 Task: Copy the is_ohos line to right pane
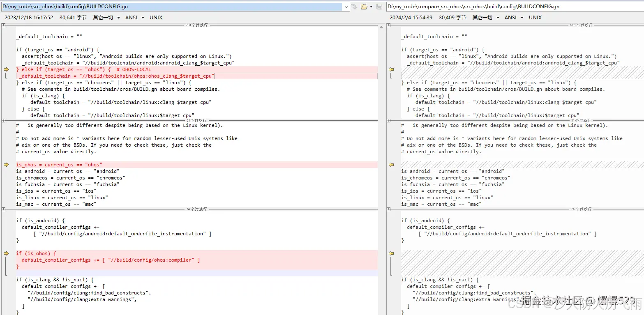[x=6, y=165]
